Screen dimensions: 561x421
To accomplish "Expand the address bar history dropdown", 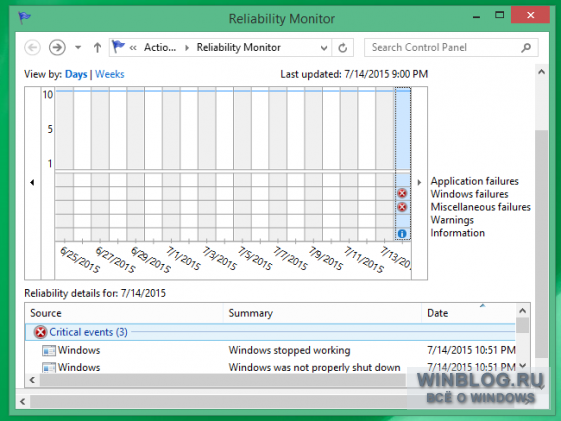I will [x=324, y=48].
